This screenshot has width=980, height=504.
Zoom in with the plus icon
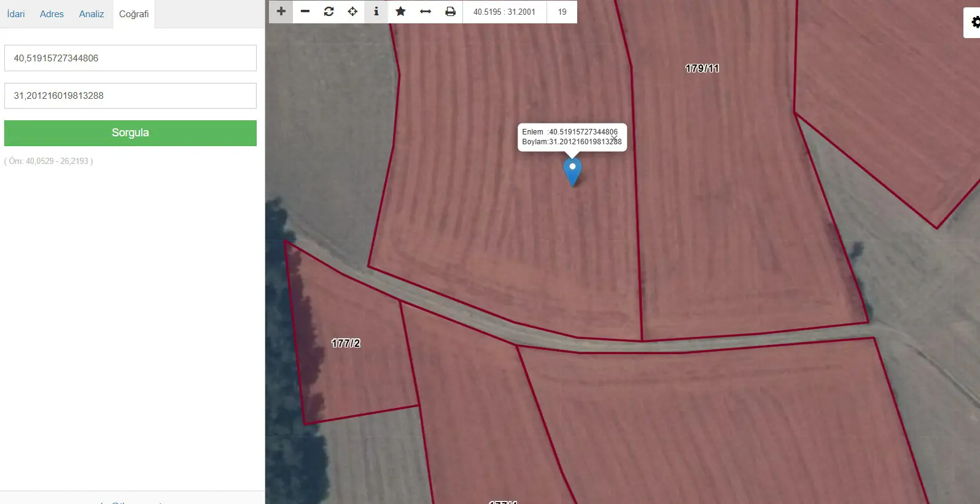(281, 12)
